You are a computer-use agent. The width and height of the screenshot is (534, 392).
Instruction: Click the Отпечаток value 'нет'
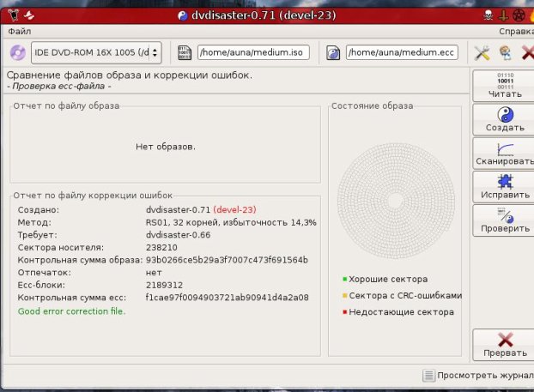pos(154,273)
